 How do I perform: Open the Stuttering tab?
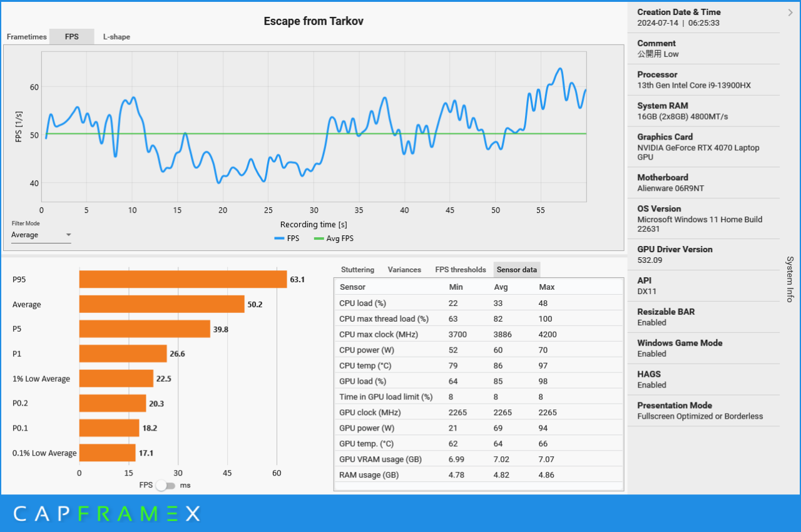[x=357, y=270]
